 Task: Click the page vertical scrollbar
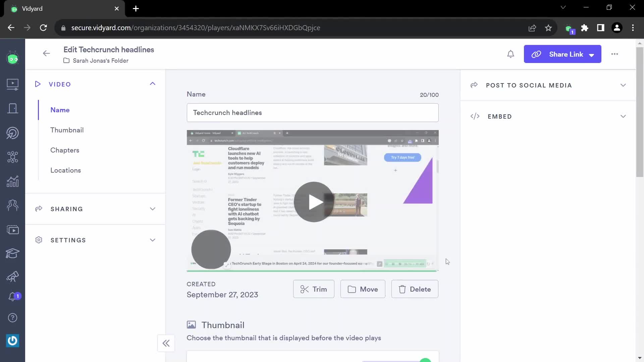[x=640, y=112]
